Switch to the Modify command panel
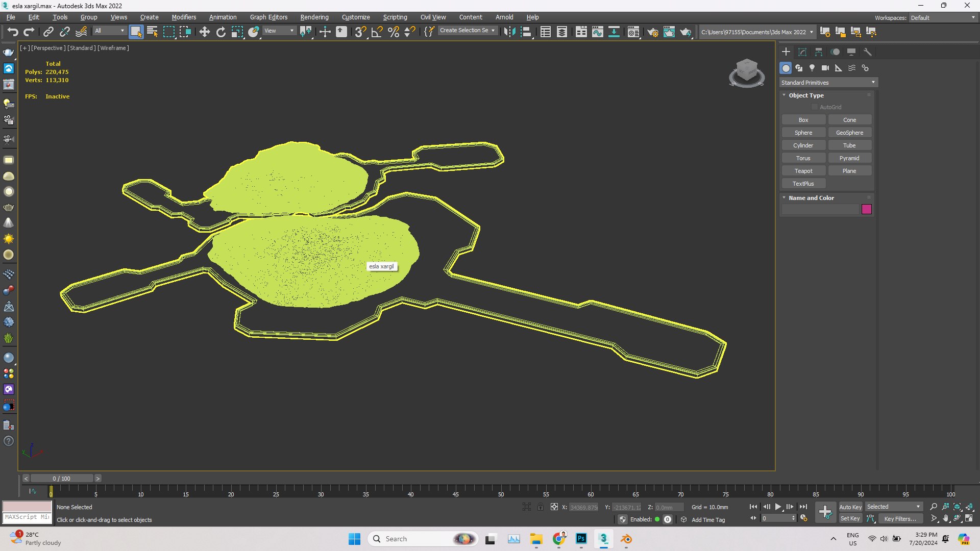The image size is (980, 551). tap(802, 52)
